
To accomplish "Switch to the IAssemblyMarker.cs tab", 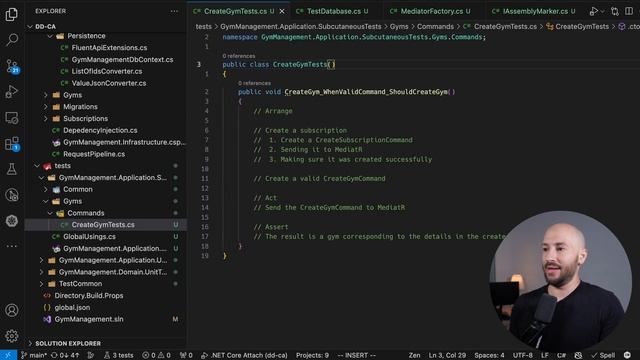I will click(534, 11).
